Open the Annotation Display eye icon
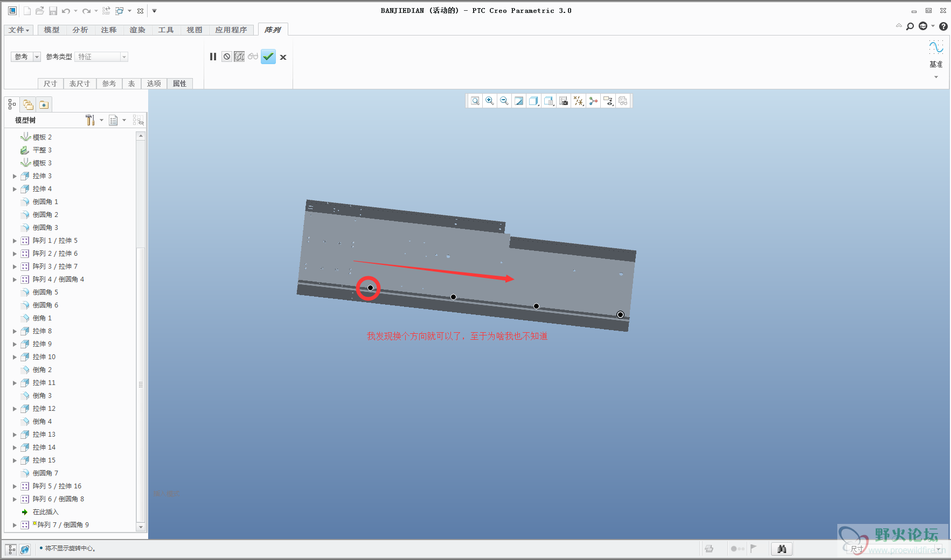Viewport: 951px width, 560px height. [608, 101]
